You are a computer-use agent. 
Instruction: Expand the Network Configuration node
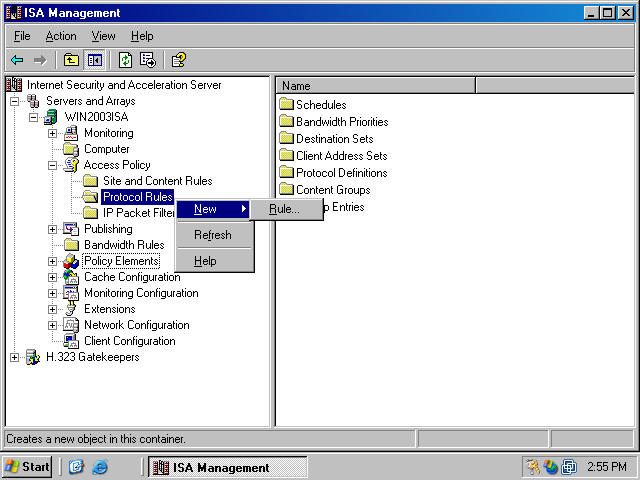(52, 325)
